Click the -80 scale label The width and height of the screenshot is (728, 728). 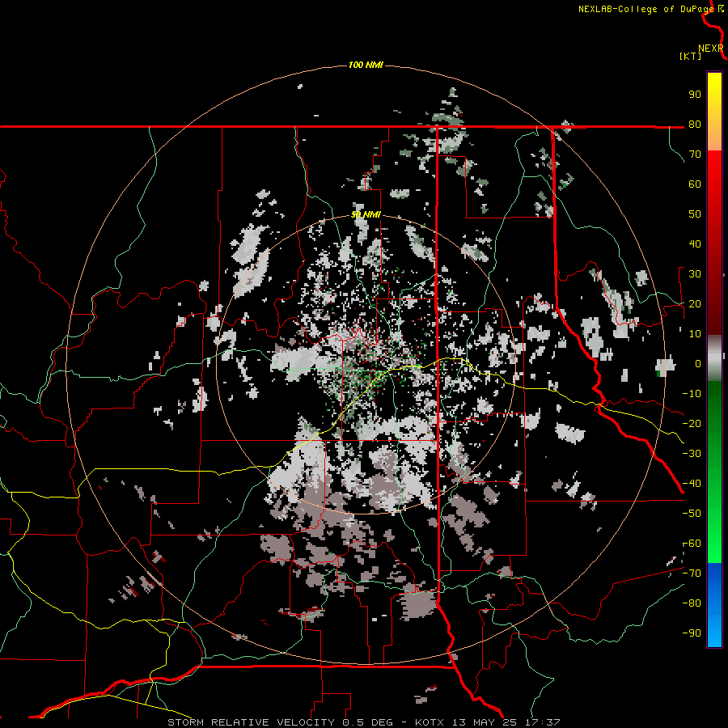pos(692,603)
